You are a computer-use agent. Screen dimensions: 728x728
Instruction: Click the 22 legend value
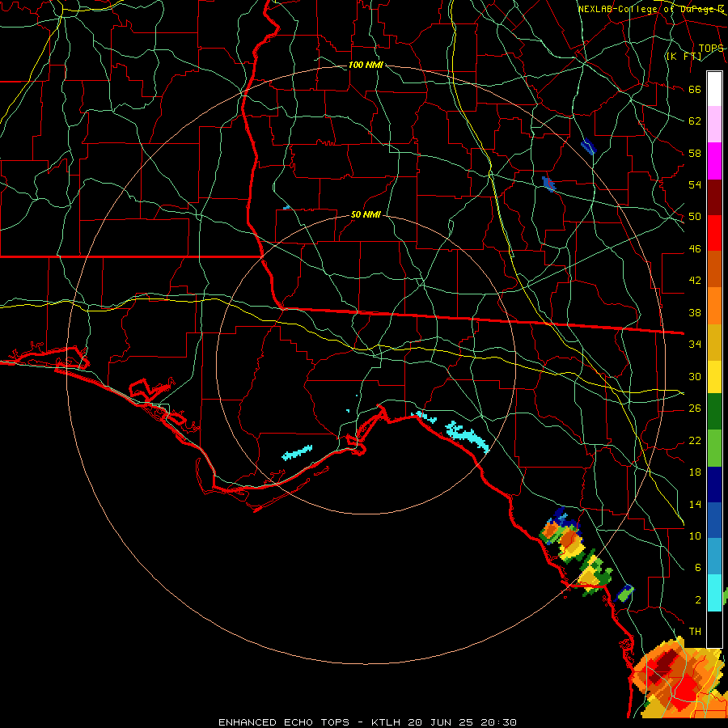[695, 440]
